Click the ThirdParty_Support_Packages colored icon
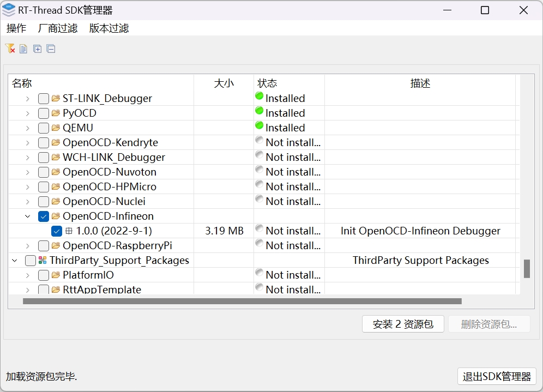Screen dimensions: 543x392 coord(43,260)
